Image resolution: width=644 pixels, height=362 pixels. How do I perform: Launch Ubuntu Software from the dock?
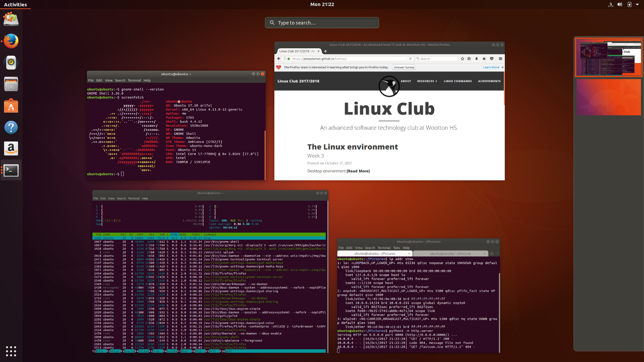[x=11, y=106]
